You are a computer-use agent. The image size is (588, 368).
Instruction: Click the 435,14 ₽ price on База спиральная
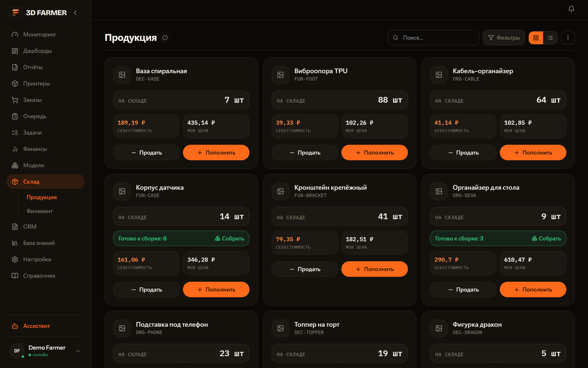click(x=201, y=123)
